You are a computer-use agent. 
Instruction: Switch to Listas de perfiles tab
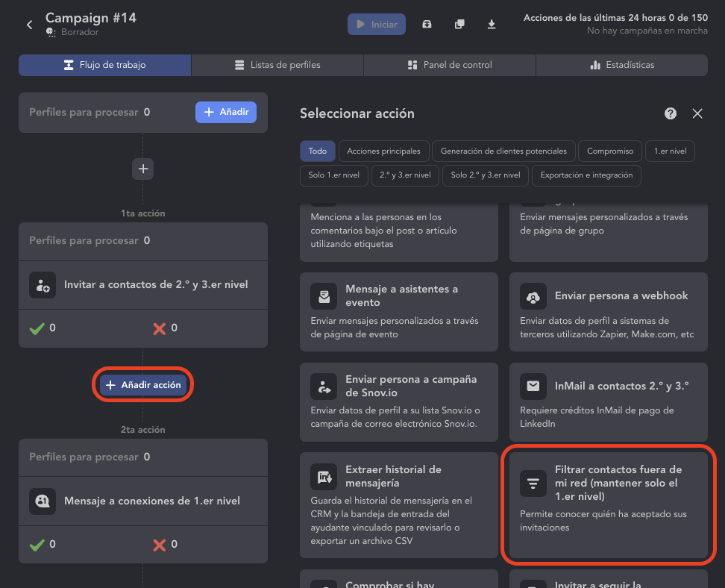[x=277, y=65]
